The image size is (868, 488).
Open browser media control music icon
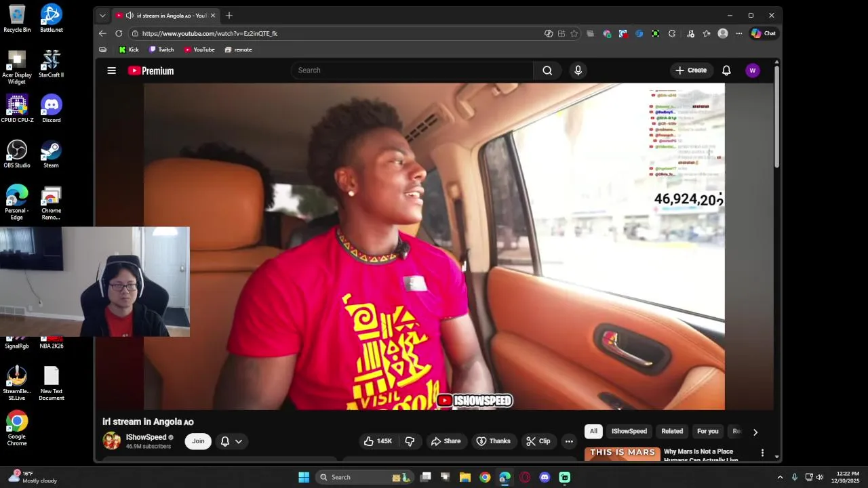pyautogui.click(x=690, y=33)
